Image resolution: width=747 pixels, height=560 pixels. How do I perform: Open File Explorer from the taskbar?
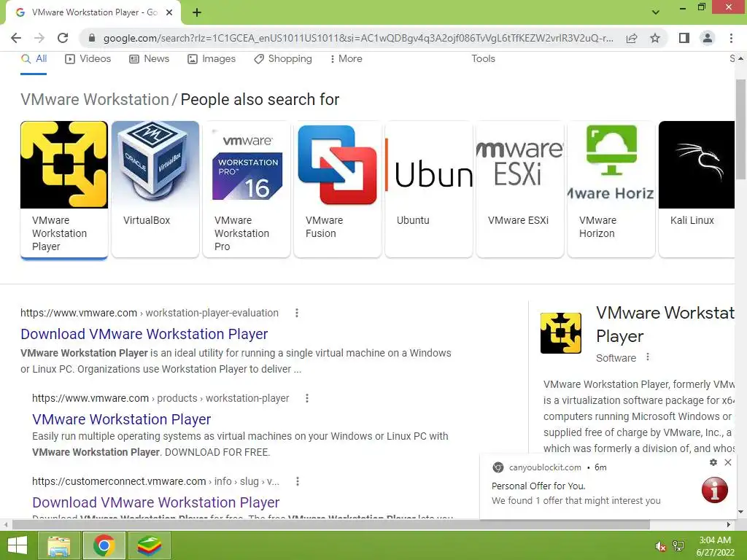tap(59, 545)
